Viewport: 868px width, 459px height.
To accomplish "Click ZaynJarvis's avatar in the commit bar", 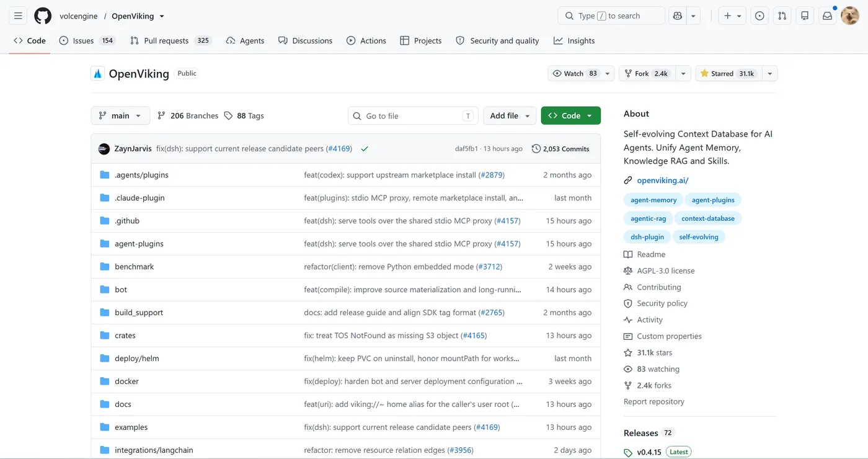I will (104, 149).
